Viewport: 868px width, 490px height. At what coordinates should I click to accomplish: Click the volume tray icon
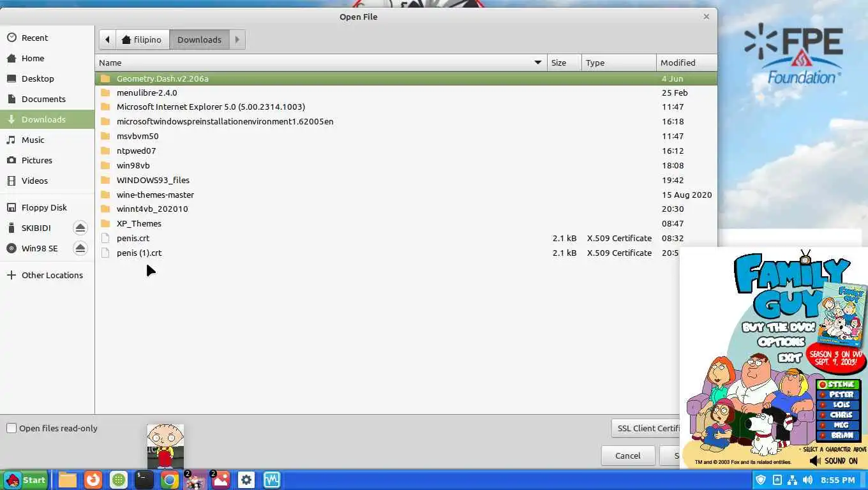(x=808, y=480)
